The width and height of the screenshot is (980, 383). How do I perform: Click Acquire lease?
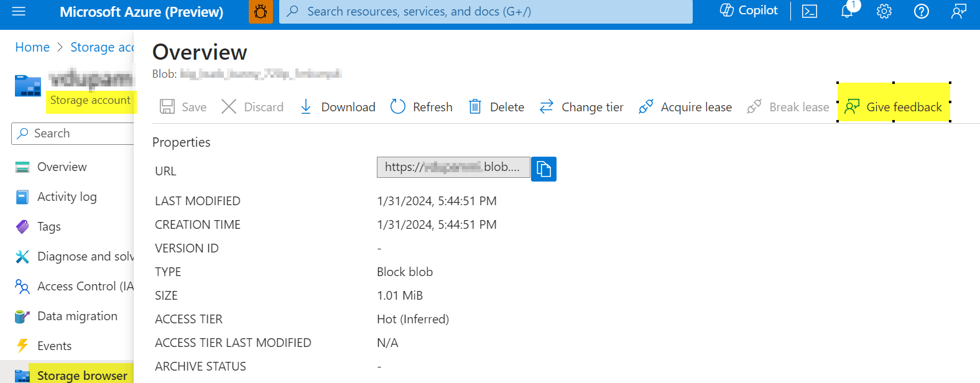(x=685, y=107)
